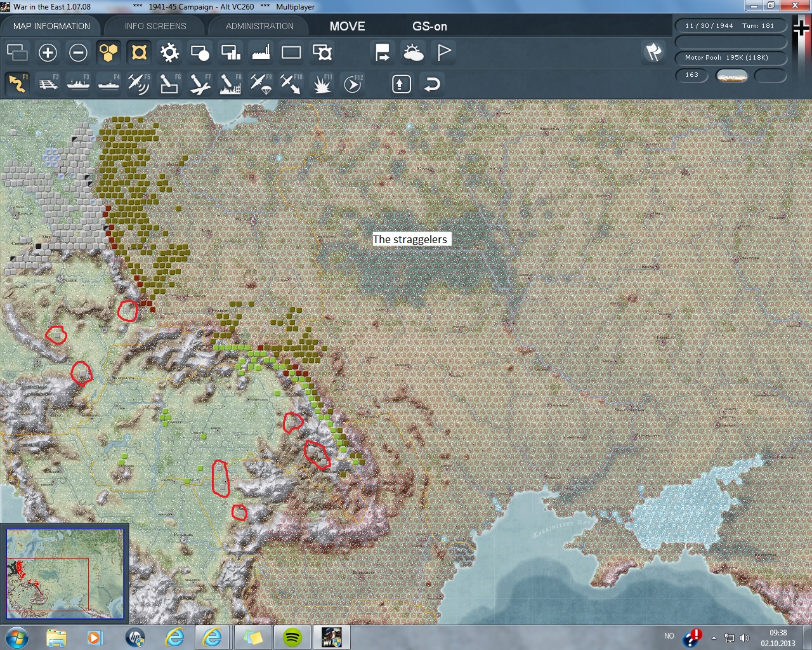Click the crossed flags button

pyautogui.click(x=653, y=52)
